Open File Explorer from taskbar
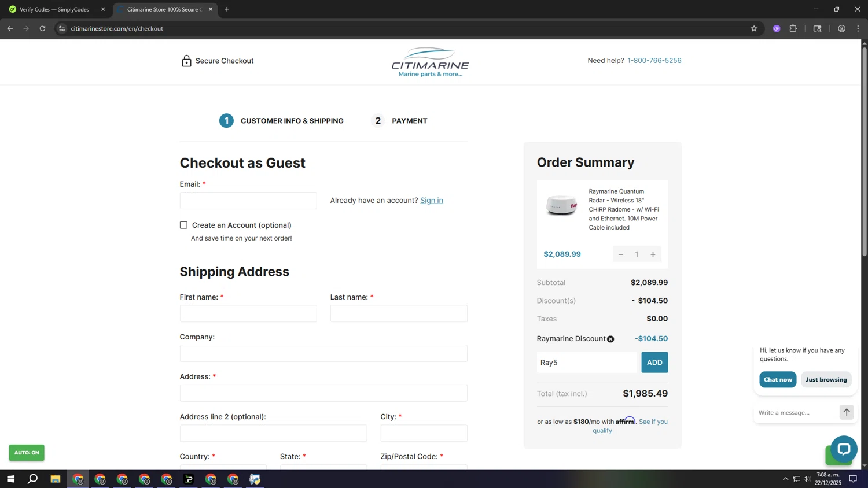The image size is (868, 488). (x=56, y=479)
